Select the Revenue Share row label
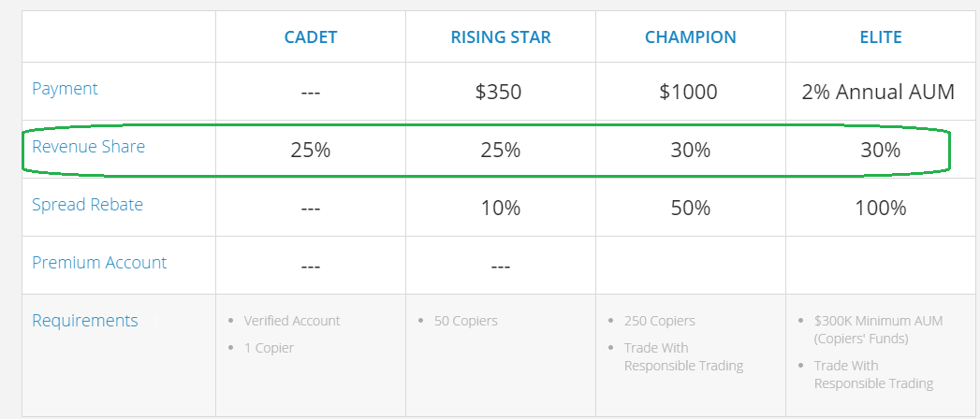980x419 pixels. click(x=89, y=146)
